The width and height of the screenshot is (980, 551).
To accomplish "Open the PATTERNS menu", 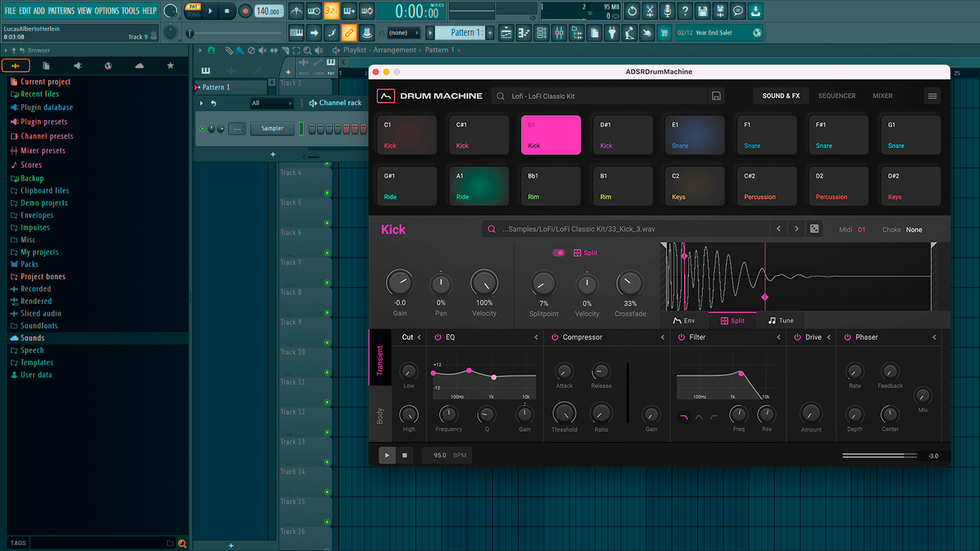I will tap(61, 11).
